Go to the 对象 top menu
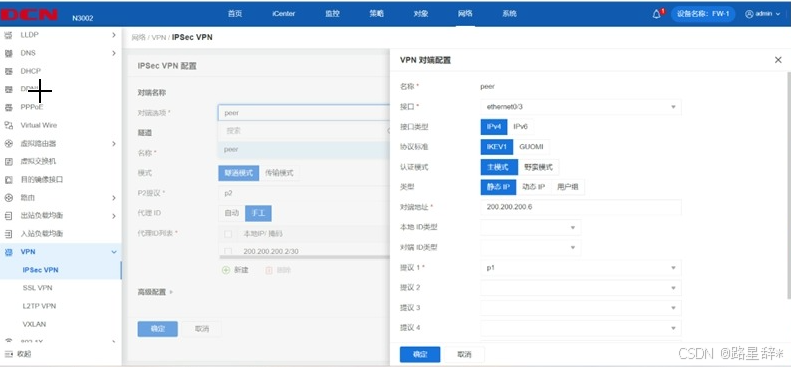 421,14
